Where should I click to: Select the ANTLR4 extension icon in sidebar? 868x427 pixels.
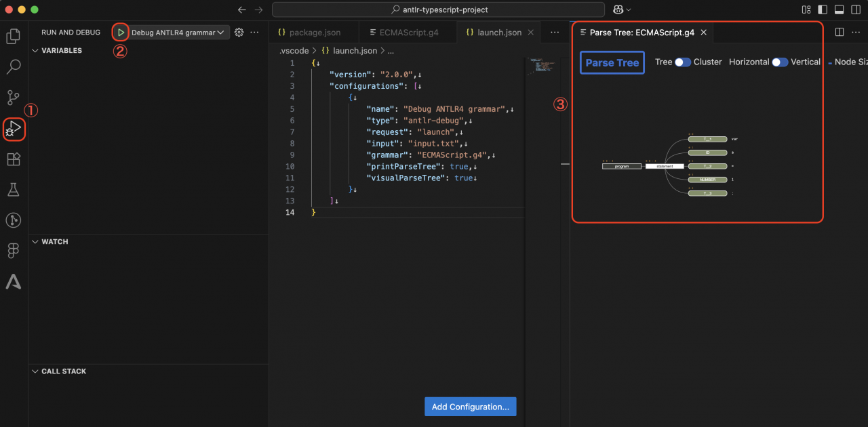(x=14, y=282)
